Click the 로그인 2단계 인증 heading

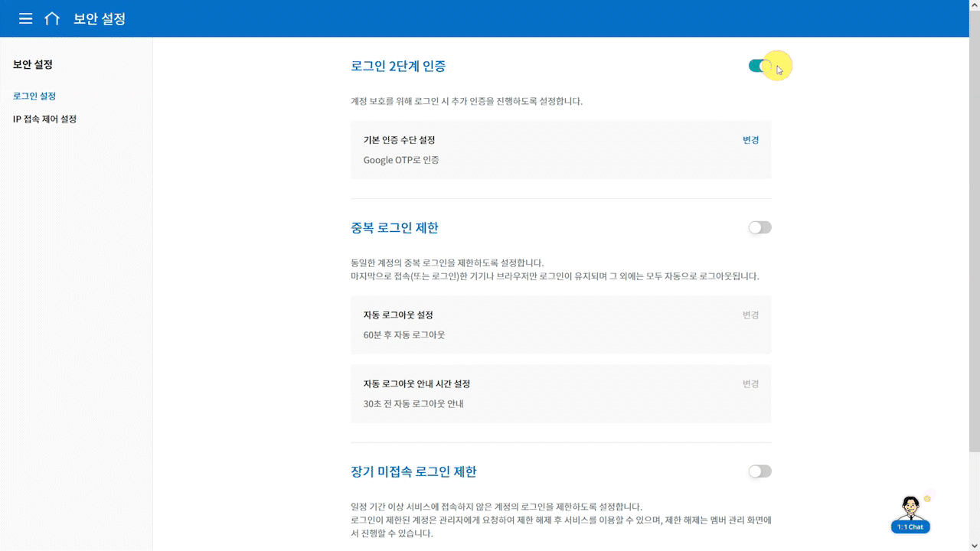[x=398, y=66]
